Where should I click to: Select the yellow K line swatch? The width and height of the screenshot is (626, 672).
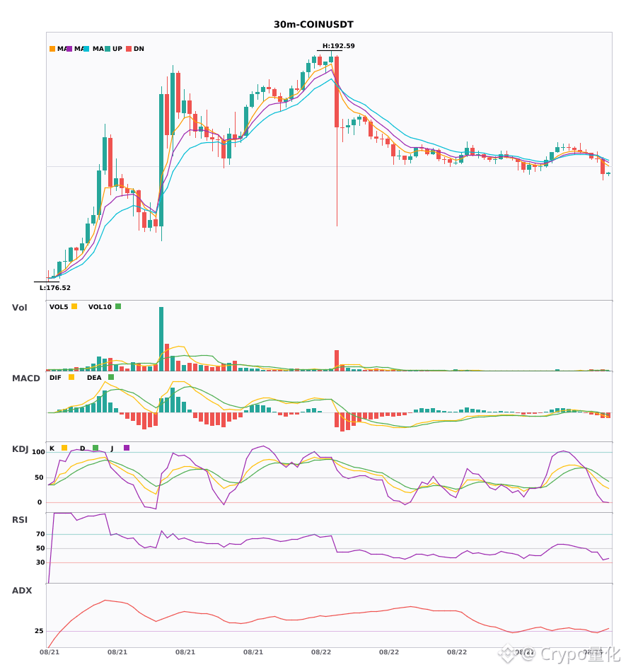[x=64, y=448]
